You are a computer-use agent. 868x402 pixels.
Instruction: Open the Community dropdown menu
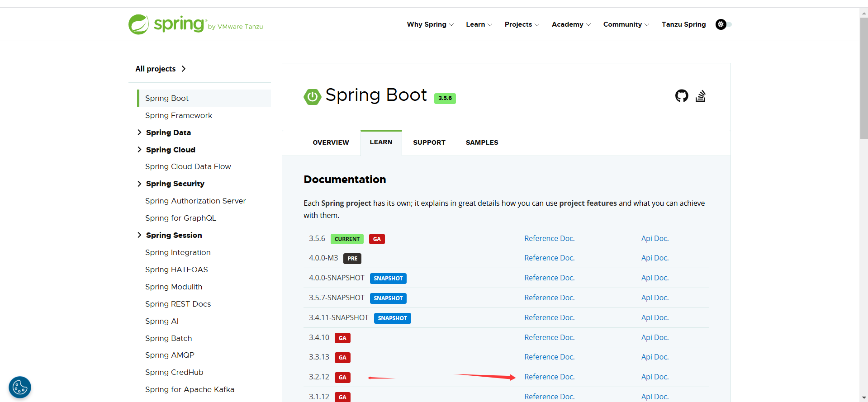[x=626, y=24]
